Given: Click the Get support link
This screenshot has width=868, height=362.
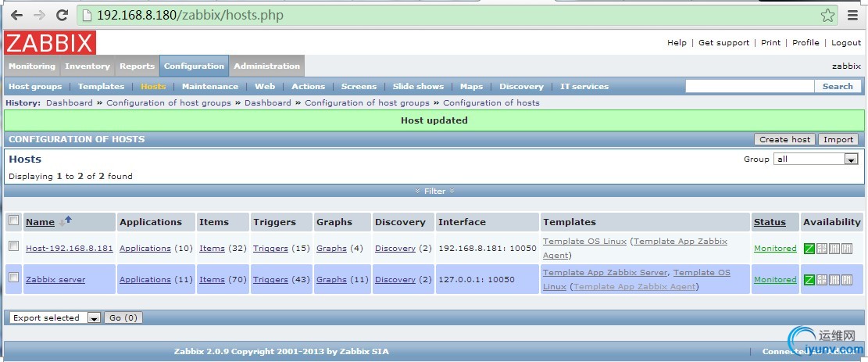Looking at the screenshot, I should (723, 43).
